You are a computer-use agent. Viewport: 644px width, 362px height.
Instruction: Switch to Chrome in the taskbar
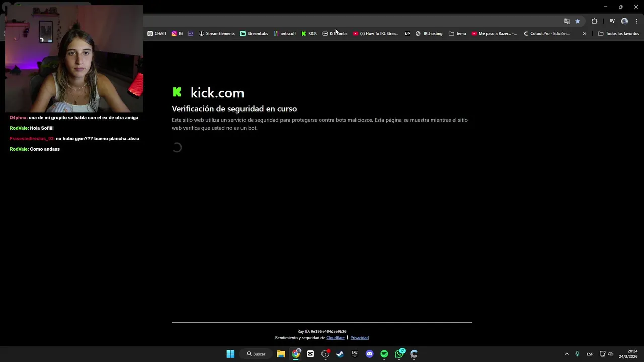pyautogui.click(x=296, y=354)
